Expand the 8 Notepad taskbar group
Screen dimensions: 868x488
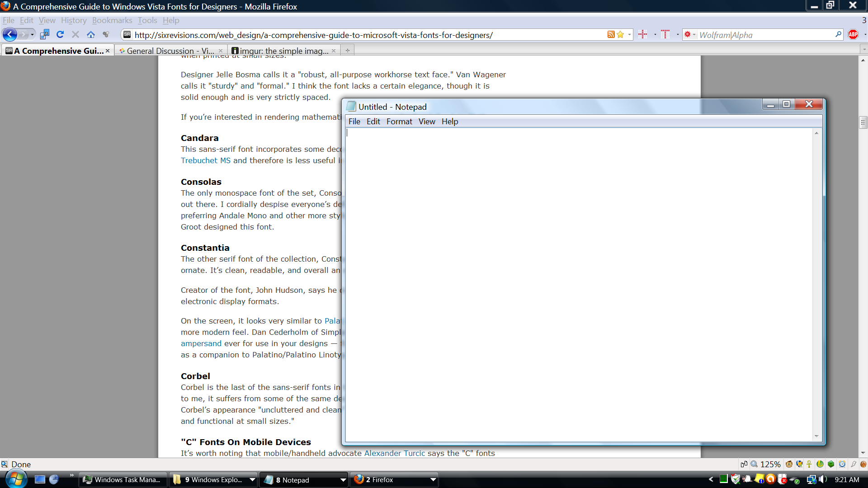point(343,480)
